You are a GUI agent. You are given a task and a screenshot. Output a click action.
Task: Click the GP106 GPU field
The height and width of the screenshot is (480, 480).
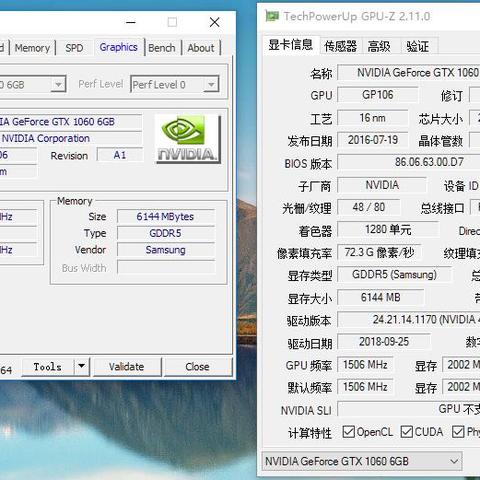378,95
